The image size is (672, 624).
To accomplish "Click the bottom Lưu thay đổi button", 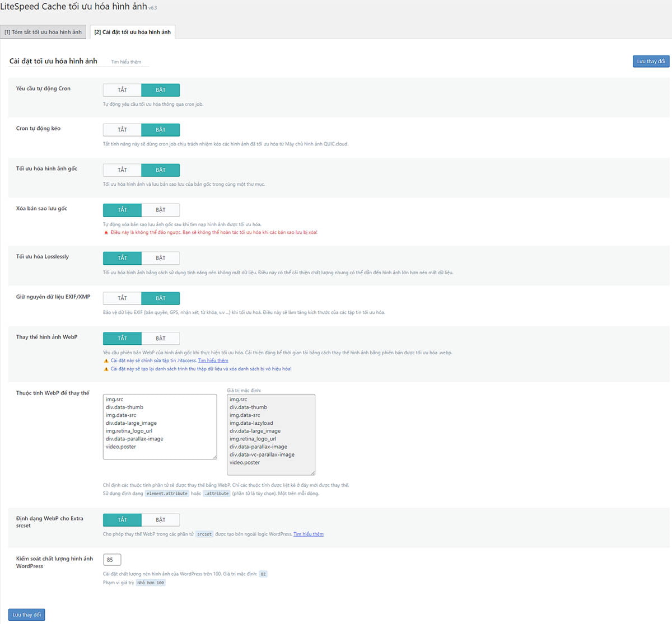I will [x=26, y=614].
